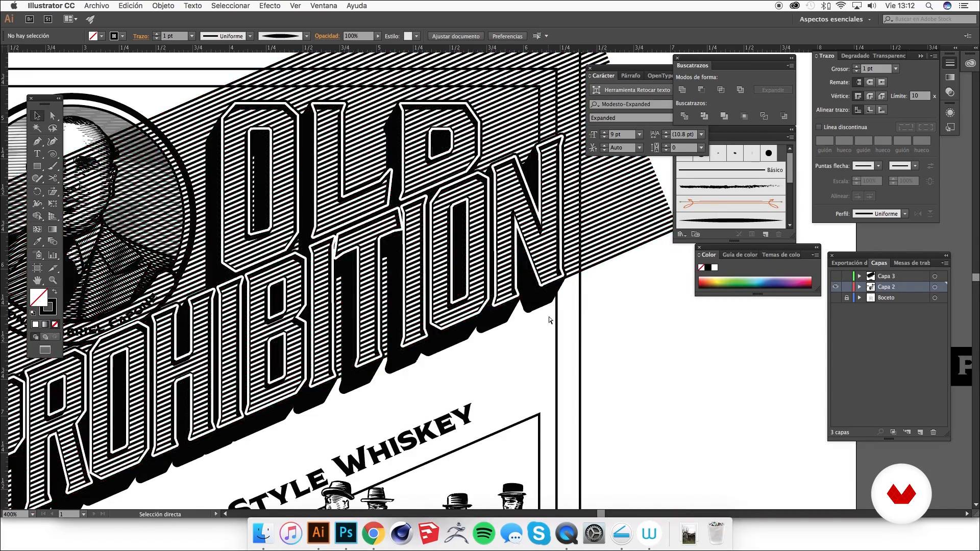Open Aspectos esenciales workspace dropdown

click(x=835, y=19)
